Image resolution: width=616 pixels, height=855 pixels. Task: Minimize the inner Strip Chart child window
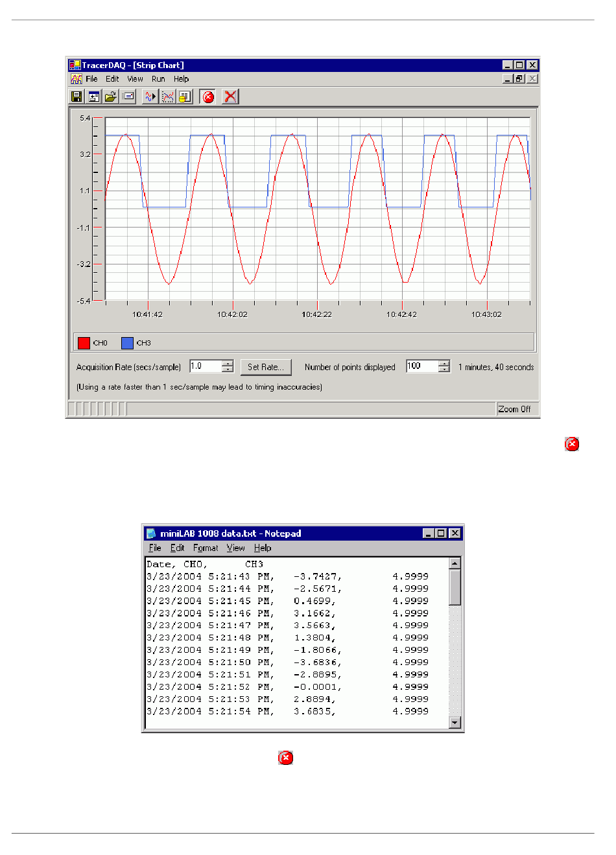(x=508, y=79)
